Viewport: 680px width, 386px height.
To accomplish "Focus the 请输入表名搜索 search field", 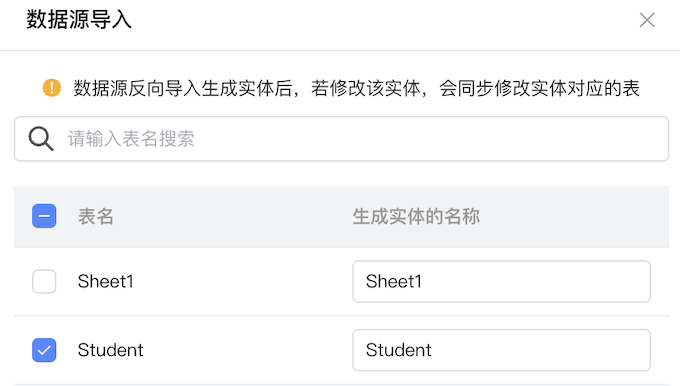I will [x=341, y=139].
